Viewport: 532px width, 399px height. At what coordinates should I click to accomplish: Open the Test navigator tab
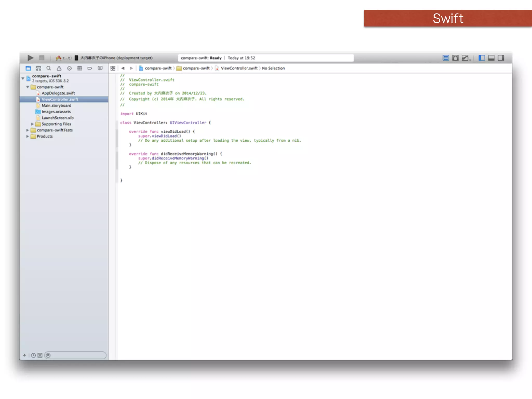click(69, 68)
